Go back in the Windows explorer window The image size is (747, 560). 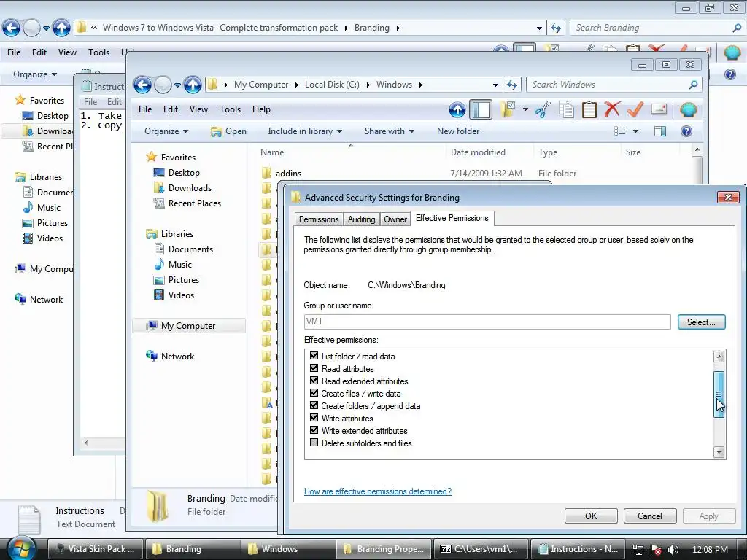pyautogui.click(x=142, y=85)
